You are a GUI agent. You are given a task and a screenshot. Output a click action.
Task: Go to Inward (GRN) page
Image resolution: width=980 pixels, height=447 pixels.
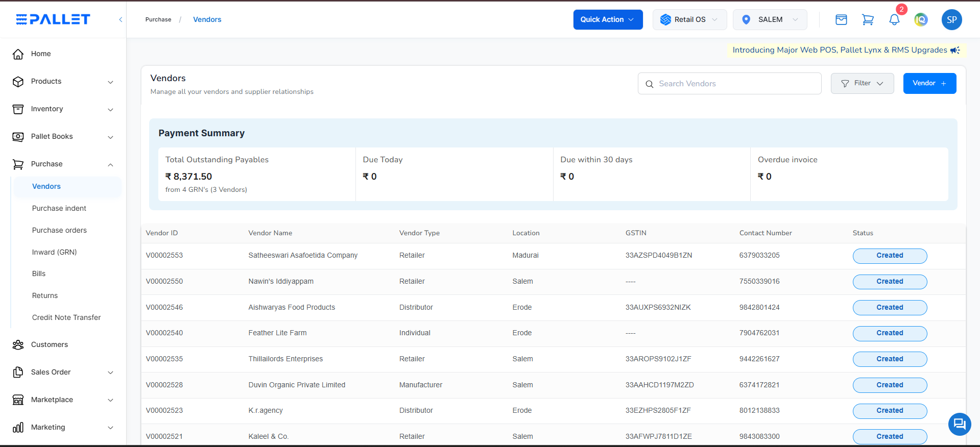(54, 252)
